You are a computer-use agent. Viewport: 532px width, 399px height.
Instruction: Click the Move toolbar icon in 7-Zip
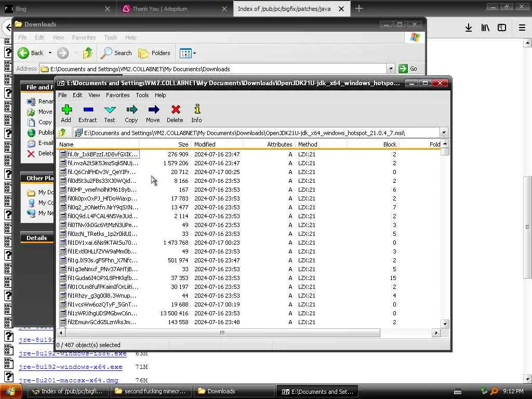pyautogui.click(x=153, y=114)
